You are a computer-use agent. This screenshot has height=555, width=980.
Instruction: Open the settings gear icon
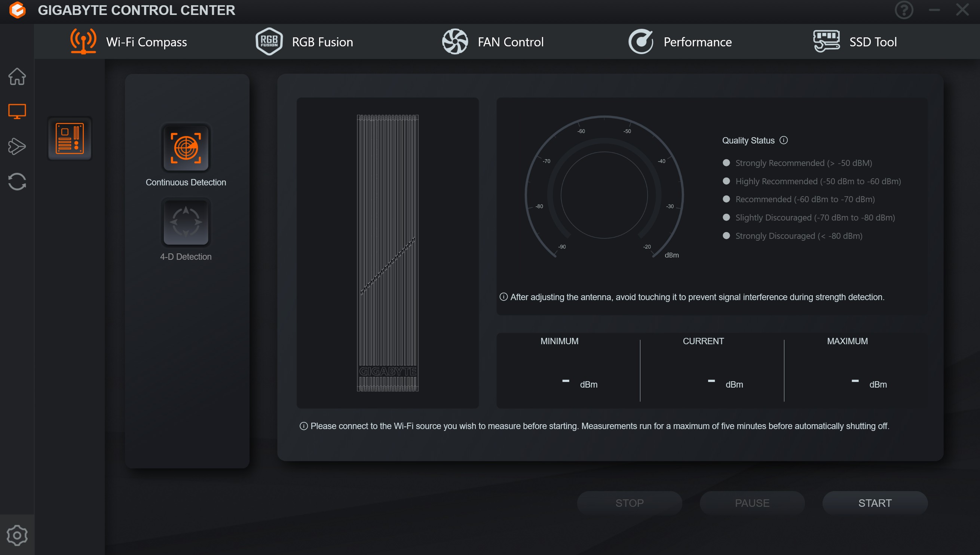[17, 535]
